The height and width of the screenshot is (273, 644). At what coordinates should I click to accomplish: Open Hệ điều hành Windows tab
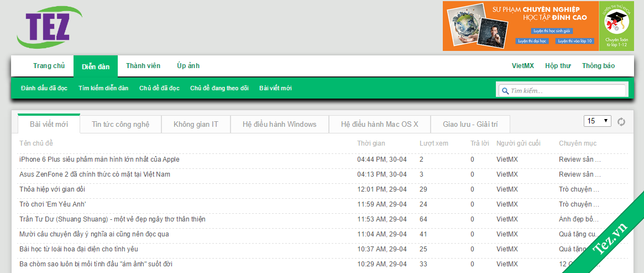click(x=279, y=124)
